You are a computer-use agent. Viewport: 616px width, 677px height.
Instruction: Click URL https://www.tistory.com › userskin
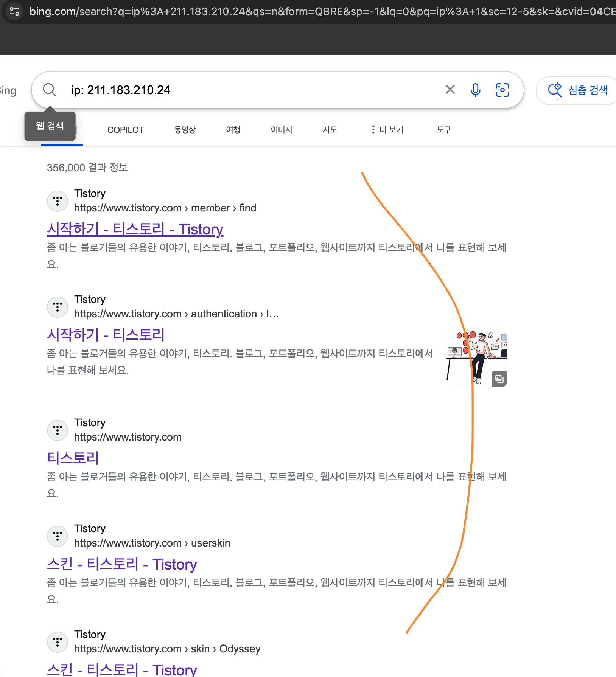click(152, 543)
